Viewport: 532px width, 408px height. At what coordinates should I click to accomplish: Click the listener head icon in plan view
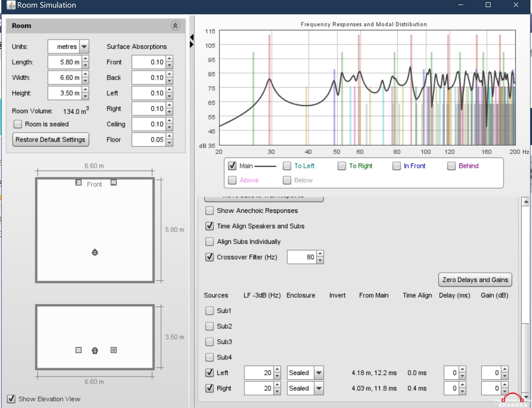pos(95,252)
